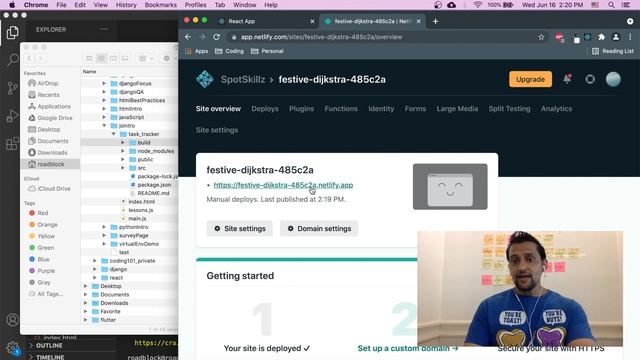Switch to the Plugins tab
This screenshot has width=640, height=360.
[x=302, y=109]
